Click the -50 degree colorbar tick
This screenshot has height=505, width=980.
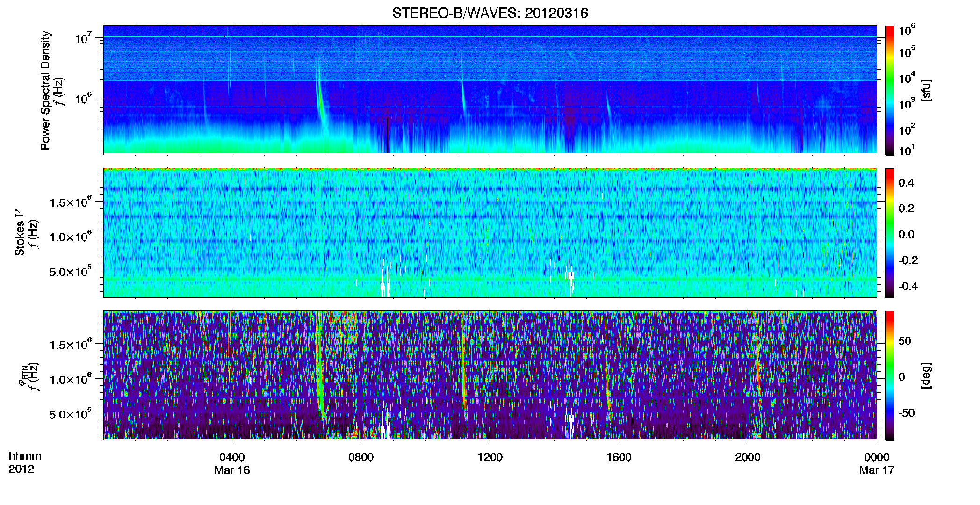(908, 413)
